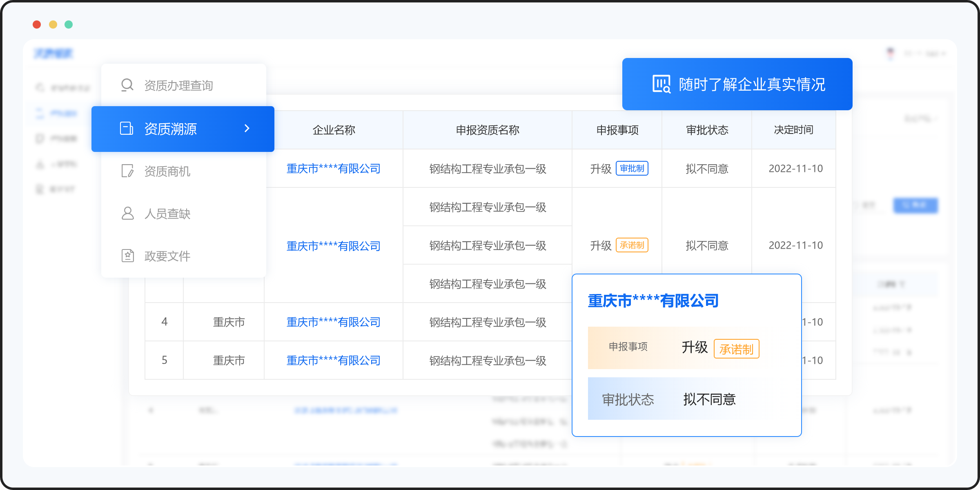Click the 随时了解企业真实情况 banner
Image resolution: width=980 pixels, height=490 pixels.
point(737,84)
